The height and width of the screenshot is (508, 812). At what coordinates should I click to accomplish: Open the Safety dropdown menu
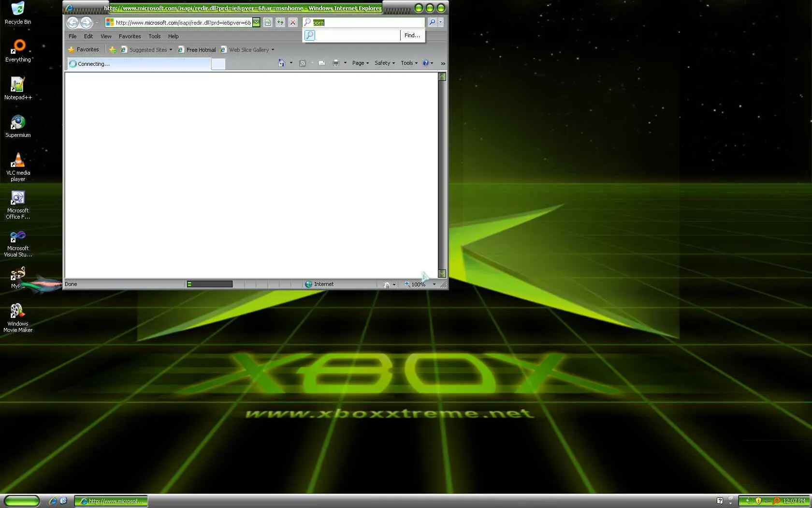[x=385, y=63]
